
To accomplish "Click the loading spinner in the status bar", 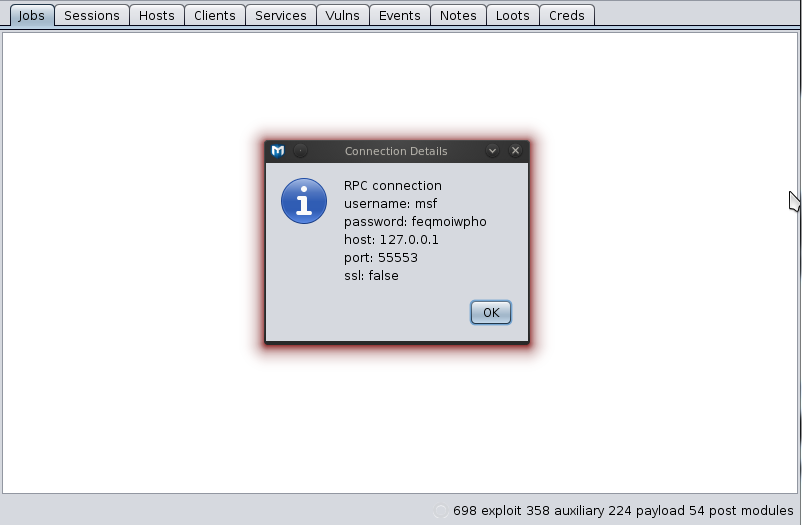I will click(x=440, y=511).
